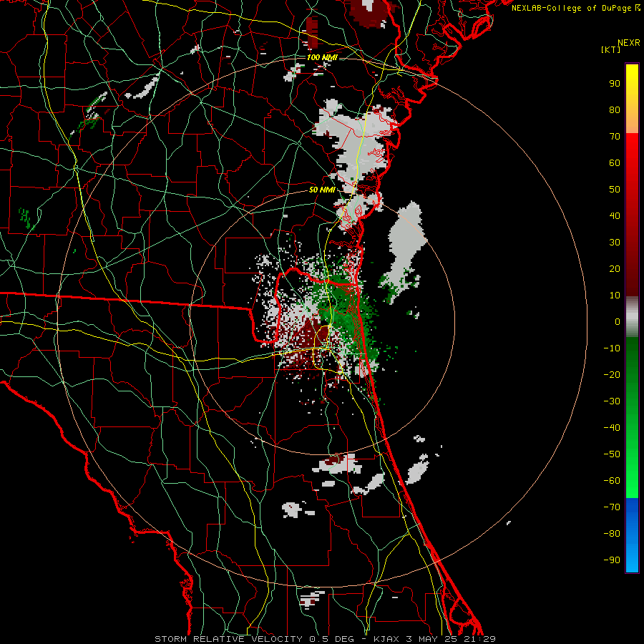Viewport: 644px width, 644px height.
Task: Click the [KT] units label
Action: [x=611, y=49]
